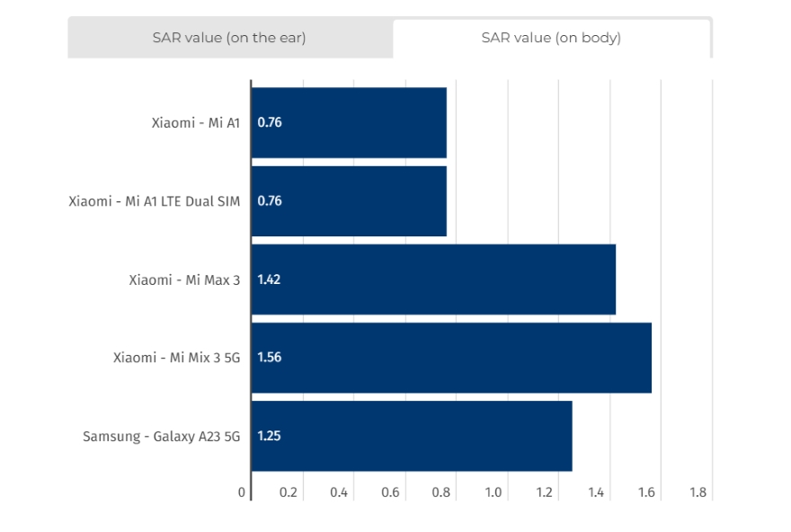The width and height of the screenshot is (791, 532).
Task: Click the 1.8 axis tick label
Action: pos(698,492)
